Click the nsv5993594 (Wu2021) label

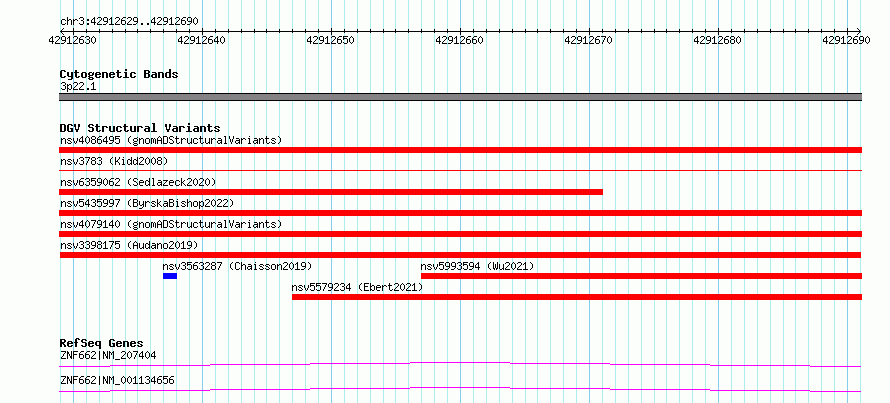pos(477,266)
